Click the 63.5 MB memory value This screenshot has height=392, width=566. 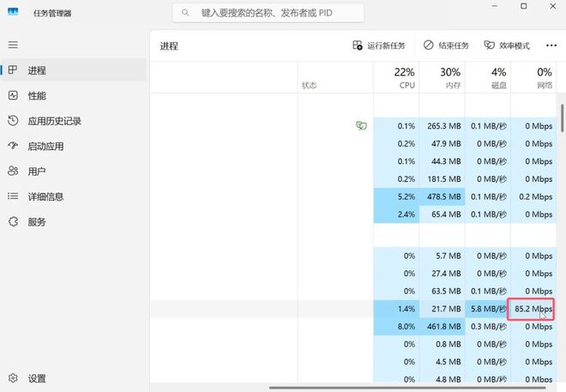coord(446,292)
